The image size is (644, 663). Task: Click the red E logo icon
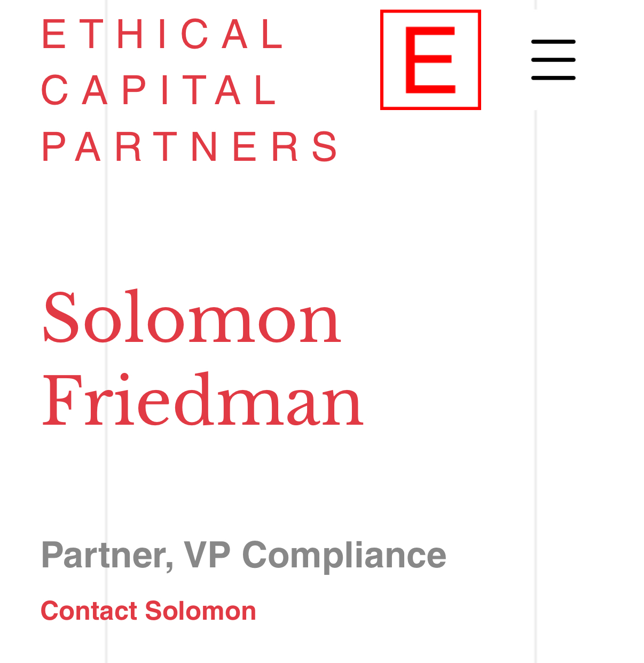430,60
